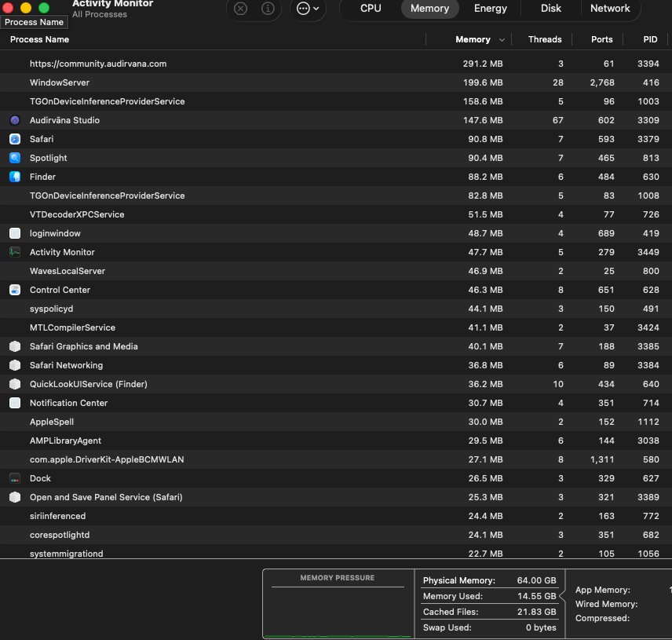Click the Finder face icon
The image size is (672, 640).
pos(15,177)
